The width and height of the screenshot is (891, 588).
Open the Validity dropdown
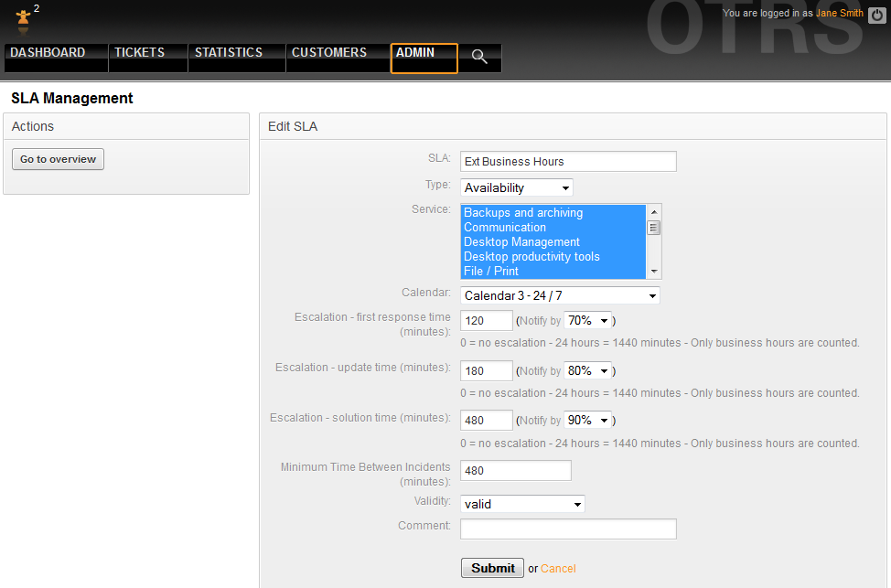[522, 504]
